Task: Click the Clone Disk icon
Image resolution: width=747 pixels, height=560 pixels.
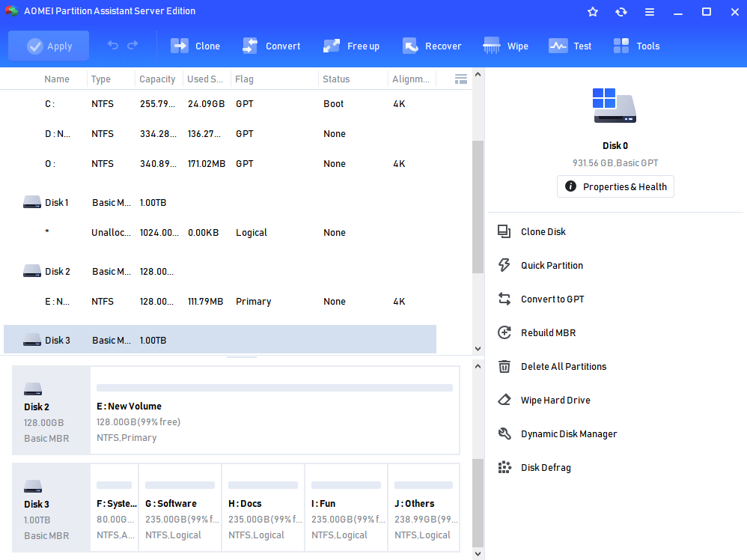Action: 504,231
